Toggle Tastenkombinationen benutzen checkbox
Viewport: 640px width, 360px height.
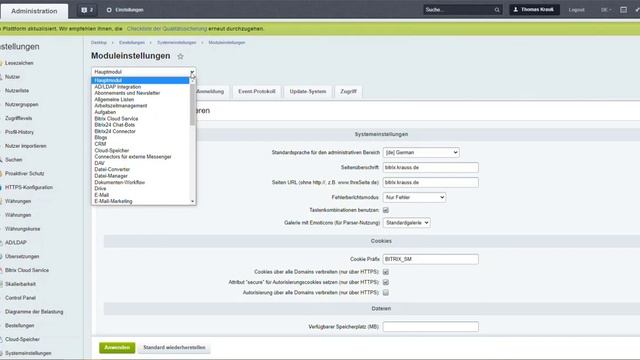(386, 210)
